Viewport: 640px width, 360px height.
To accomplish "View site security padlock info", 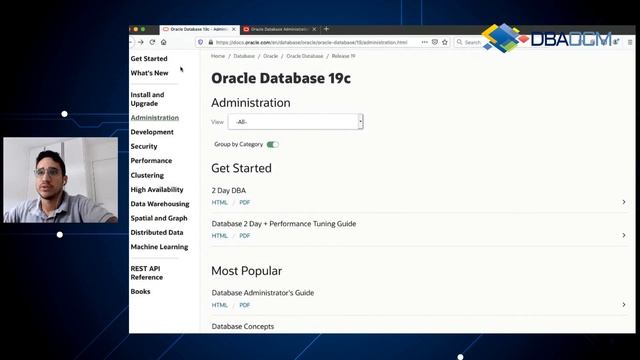I will point(211,42).
